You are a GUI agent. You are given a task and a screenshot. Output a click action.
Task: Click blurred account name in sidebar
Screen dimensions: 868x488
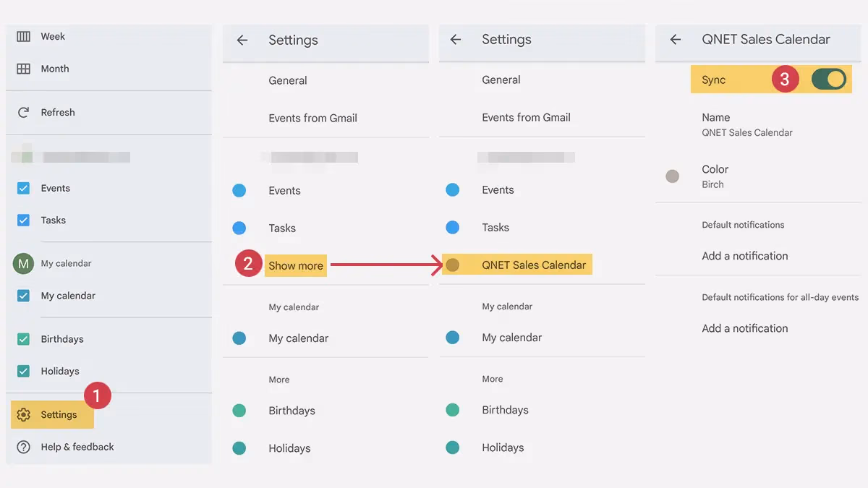click(85, 157)
